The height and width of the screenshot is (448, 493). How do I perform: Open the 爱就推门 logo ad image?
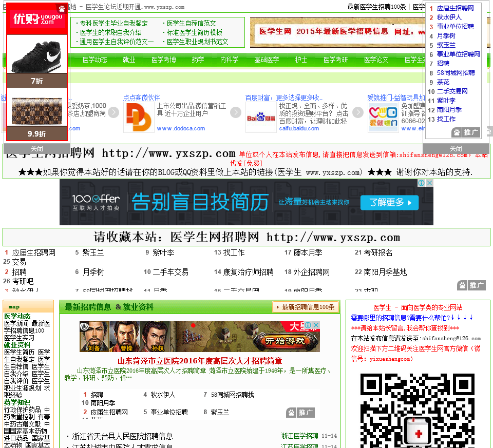tap(383, 117)
